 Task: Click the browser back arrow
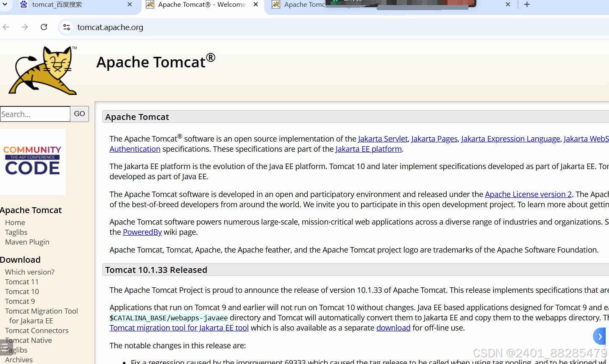click(x=6, y=27)
